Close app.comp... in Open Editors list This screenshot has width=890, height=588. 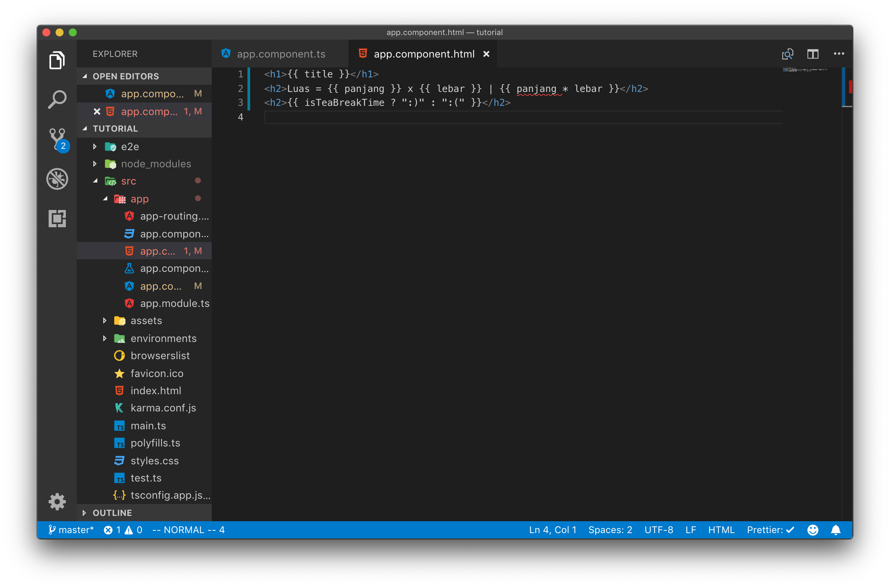click(97, 111)
